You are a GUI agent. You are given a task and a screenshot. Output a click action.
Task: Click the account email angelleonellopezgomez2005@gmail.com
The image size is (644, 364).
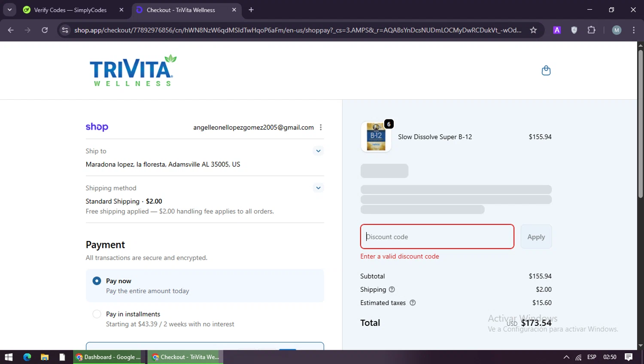[253, 127]
